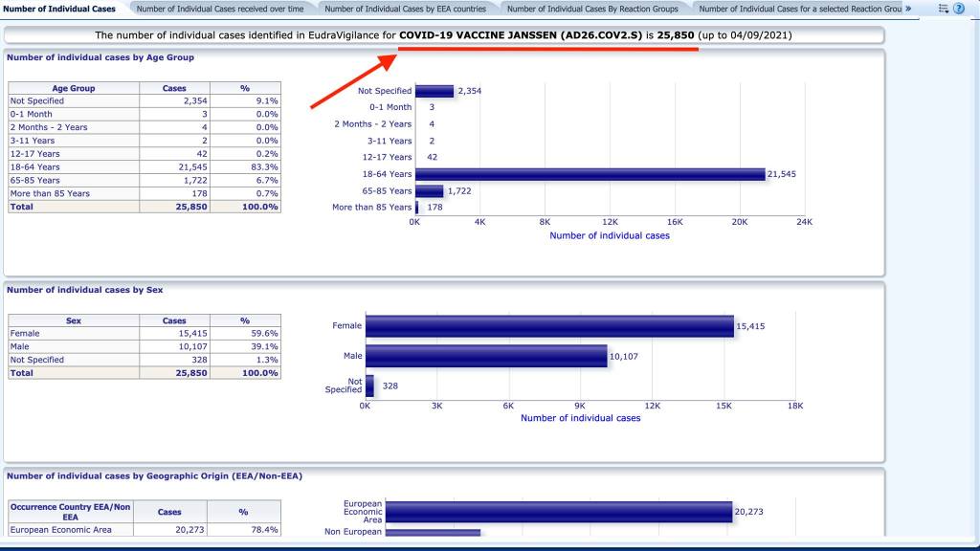Open the selected Reaction Group cases tab
The width and height of the screenshot is (980, 551).
pos(800,9)
